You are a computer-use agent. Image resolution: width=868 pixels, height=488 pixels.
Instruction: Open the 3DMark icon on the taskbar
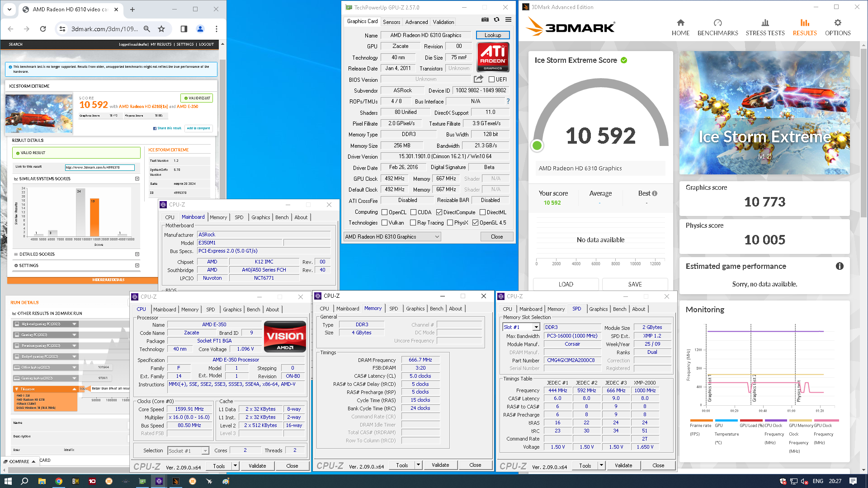click(176, 481)
